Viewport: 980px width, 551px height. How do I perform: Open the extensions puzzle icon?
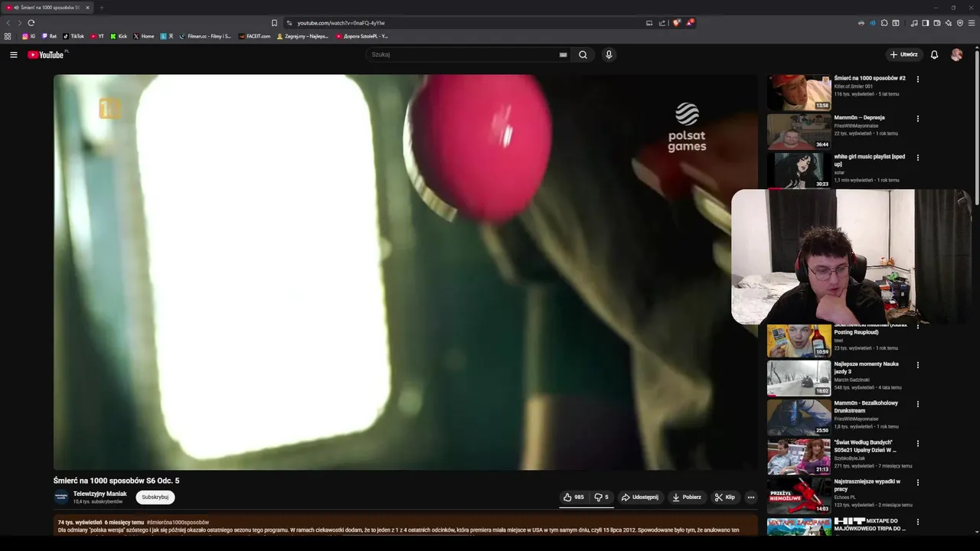[x=884, y=23]
